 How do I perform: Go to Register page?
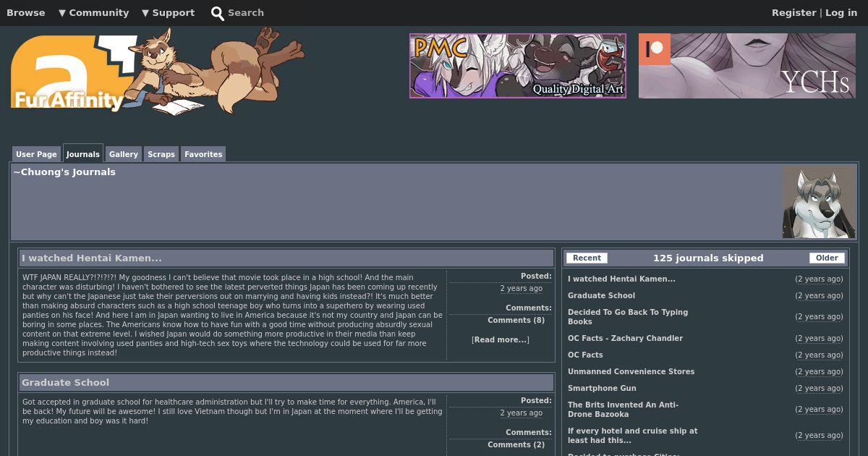click(793, 12)
